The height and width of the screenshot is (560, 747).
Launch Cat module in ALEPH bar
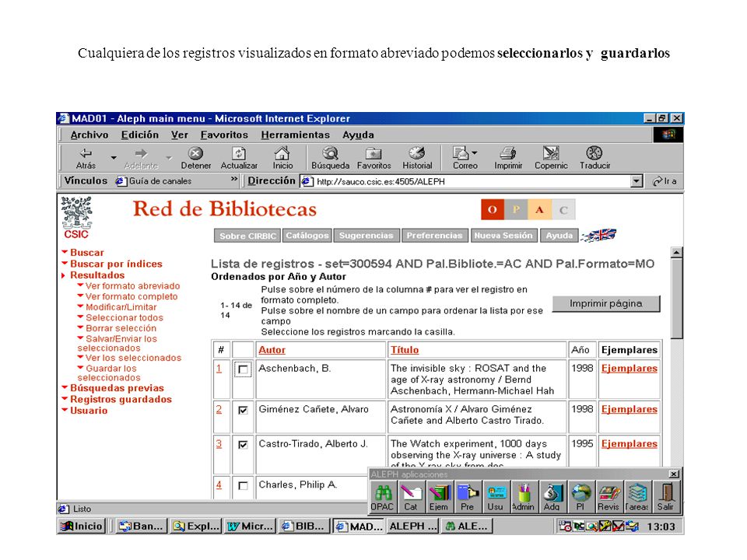coord(411,497)
